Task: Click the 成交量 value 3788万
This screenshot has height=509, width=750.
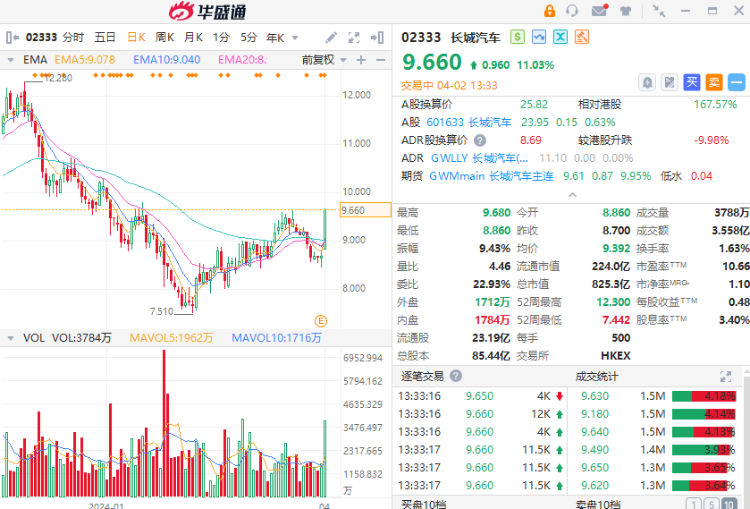Action: [732, 212]
